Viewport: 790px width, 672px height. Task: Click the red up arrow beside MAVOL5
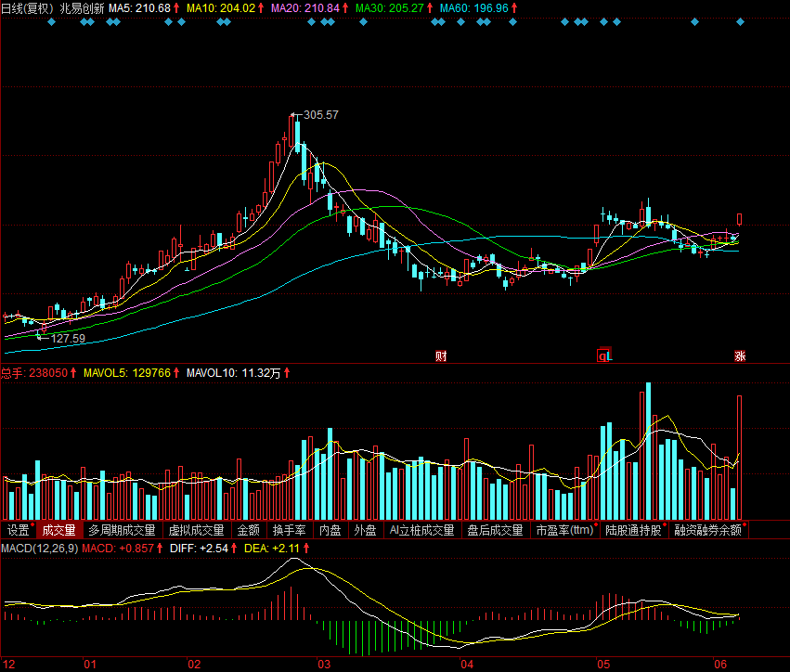[x=177, y=373]
